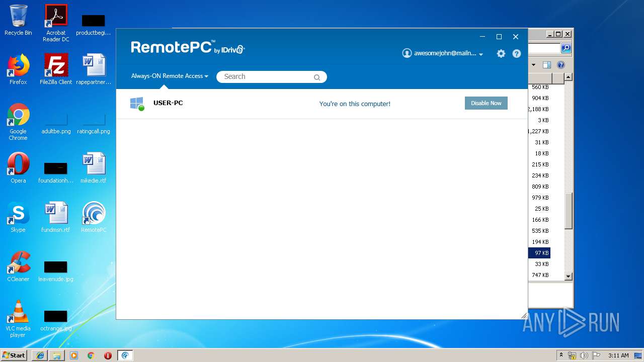Open Opera desktop shortcut
This screenshot has height=362, width=644.
18,167
